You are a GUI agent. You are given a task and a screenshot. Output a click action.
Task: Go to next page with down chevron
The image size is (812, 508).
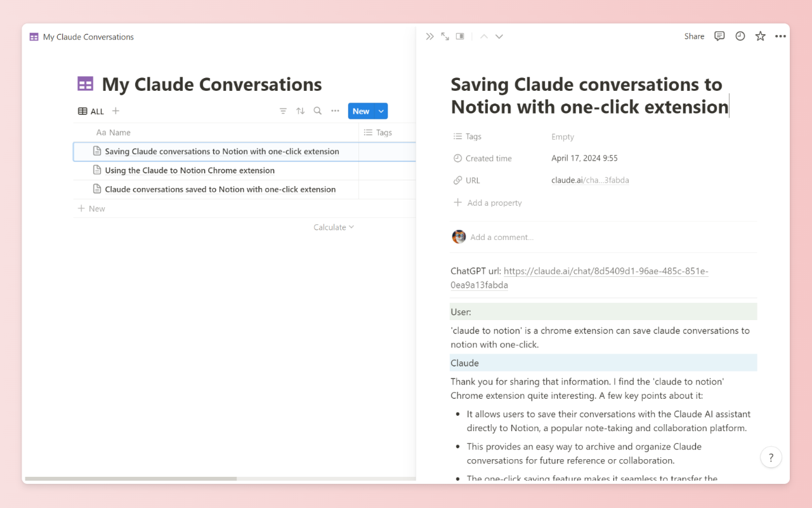pos(499,36)
